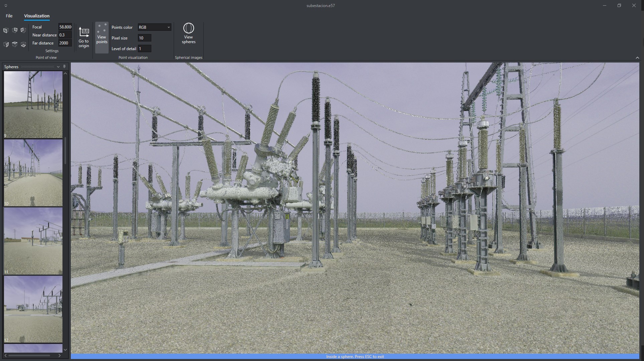Click the Far distance field
644x361 pixels.
click(65, 43)
